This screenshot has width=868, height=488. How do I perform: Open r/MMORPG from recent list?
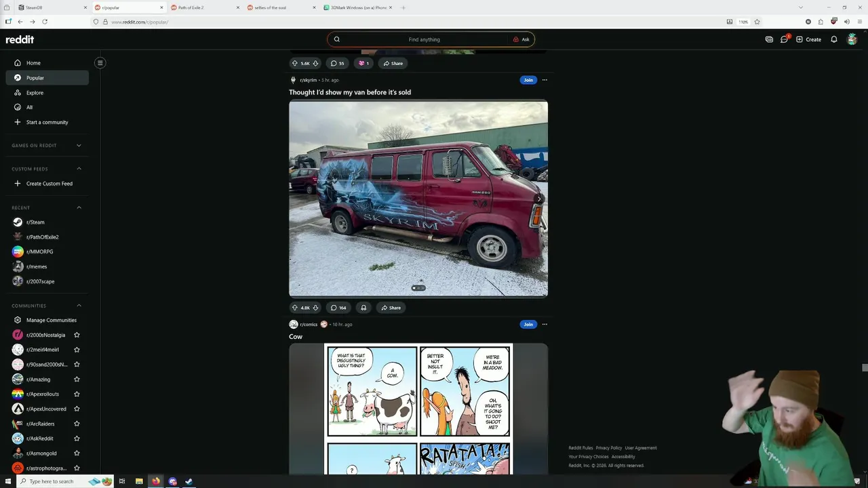click(x=47, y=251)
